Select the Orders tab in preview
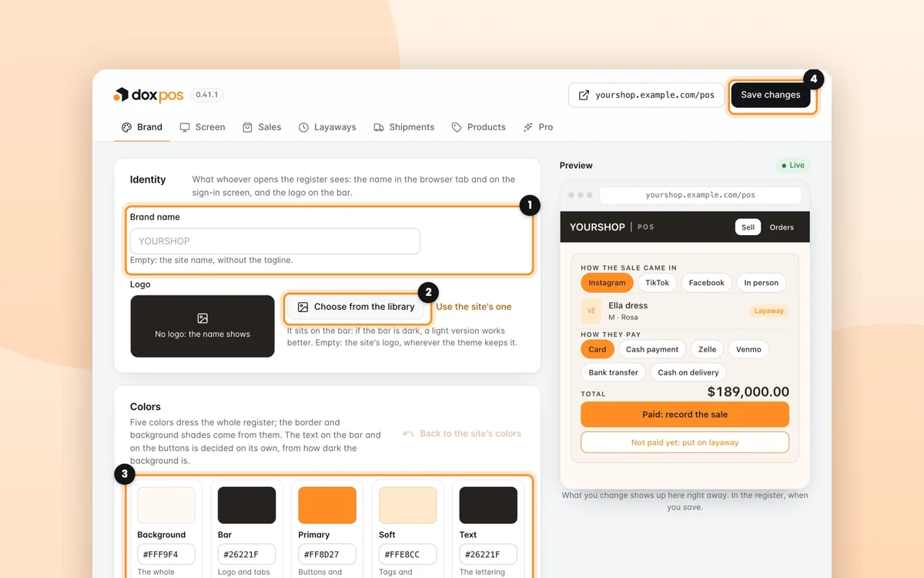 coord(782,227)
